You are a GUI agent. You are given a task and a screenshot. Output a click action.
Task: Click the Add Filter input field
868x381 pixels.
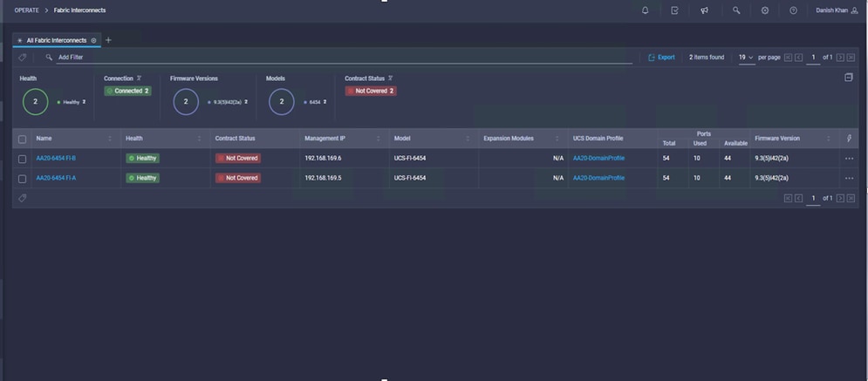pyautogui.click(x=345, y=57)
